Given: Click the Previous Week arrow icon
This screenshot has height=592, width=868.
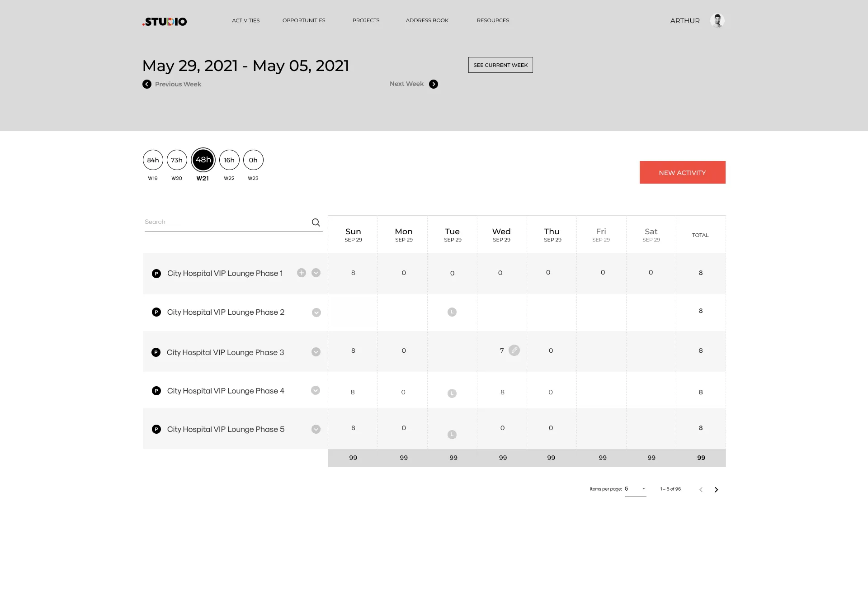Looking at the screenshot, I should click(146, 84).
